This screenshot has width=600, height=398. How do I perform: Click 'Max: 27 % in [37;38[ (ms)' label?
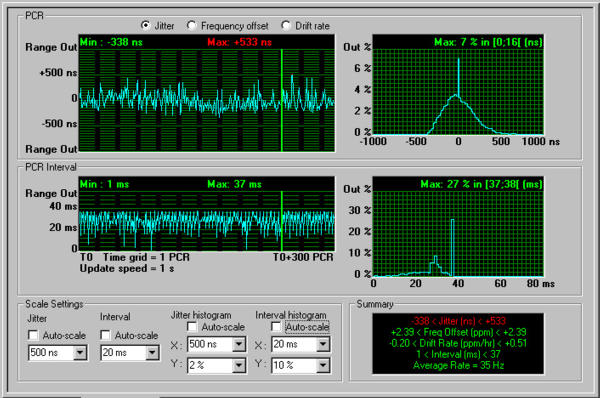481,184
